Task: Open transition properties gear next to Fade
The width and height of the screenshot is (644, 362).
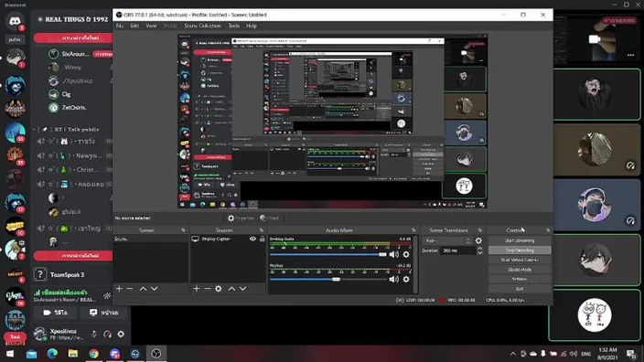Action: click(478, 240)
